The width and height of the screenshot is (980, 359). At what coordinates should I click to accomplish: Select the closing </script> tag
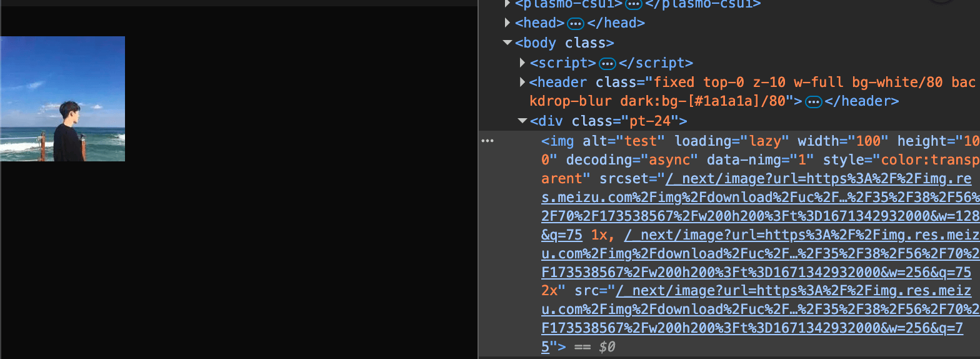(x=655, y=63)
